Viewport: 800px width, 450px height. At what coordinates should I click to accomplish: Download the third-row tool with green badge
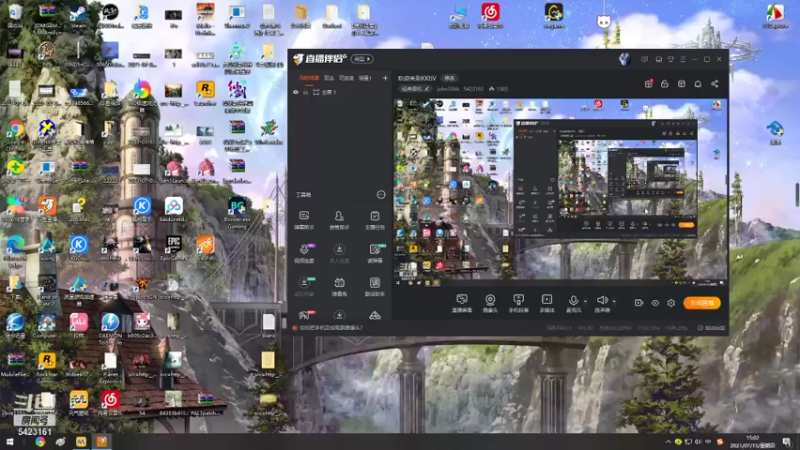click(x=304, y=286)
